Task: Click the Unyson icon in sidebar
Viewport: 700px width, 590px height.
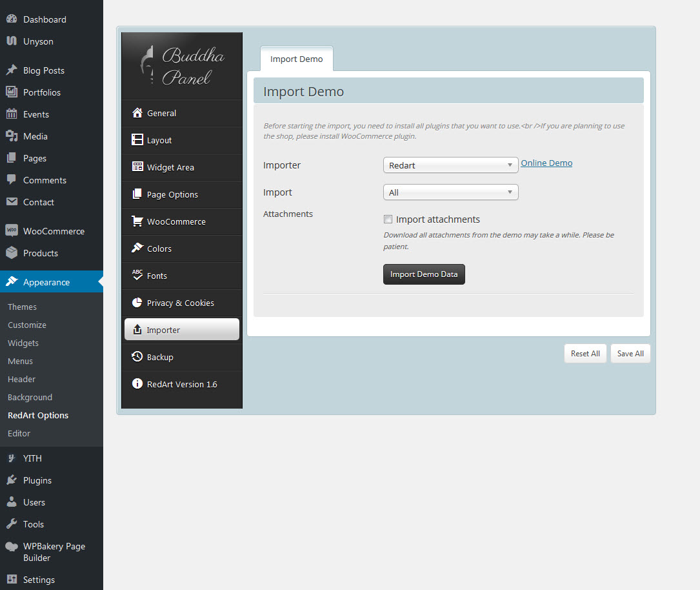Action: pyautogui.click(x=12, y=41)
